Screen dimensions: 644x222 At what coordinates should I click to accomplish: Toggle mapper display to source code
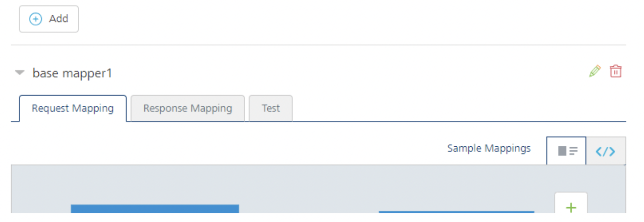click(x=605, y=151)
